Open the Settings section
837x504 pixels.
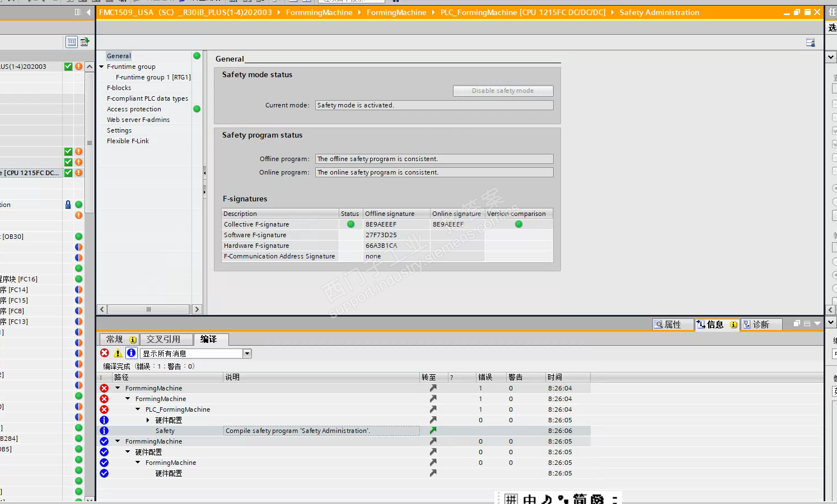(x=119, y=130)
